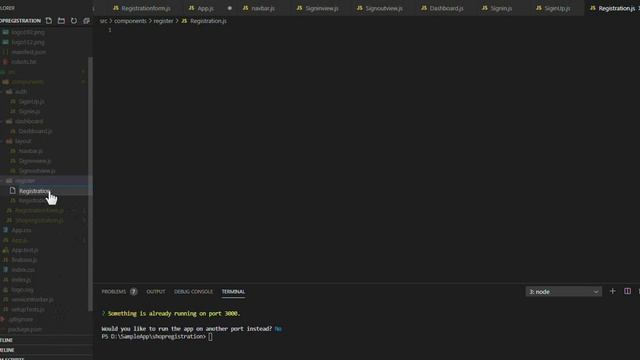The width and height of the screenshot is (640, 360).
Task: Split the terminal panel
Action: coord(627,291)
